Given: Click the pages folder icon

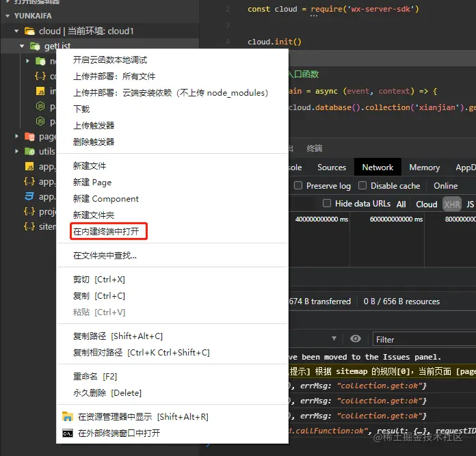Looking at the screenshot, I should [x=29, y=137].
